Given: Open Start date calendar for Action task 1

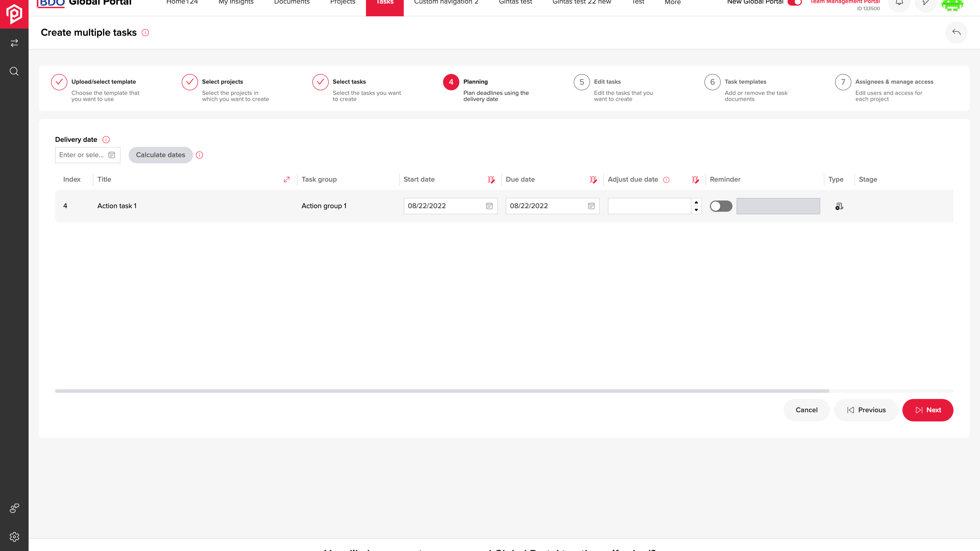Looking at the screenshot, I should (489, 206).
